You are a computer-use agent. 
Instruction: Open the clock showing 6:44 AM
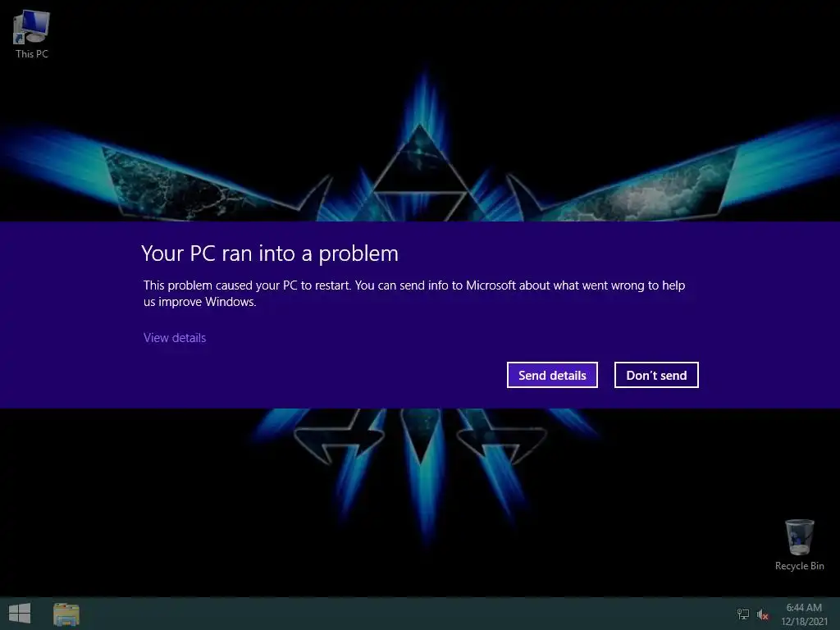click(804, 608)
